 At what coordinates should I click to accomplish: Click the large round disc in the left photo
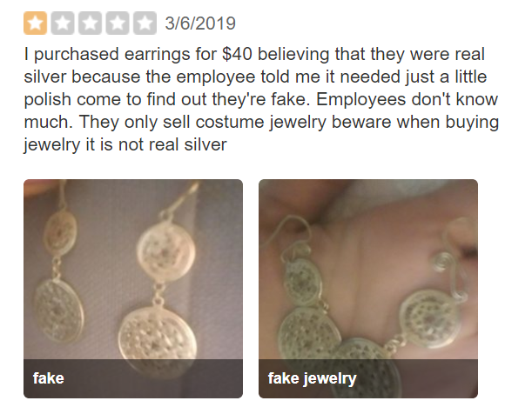pyautogui.click(x=158, y=339)
